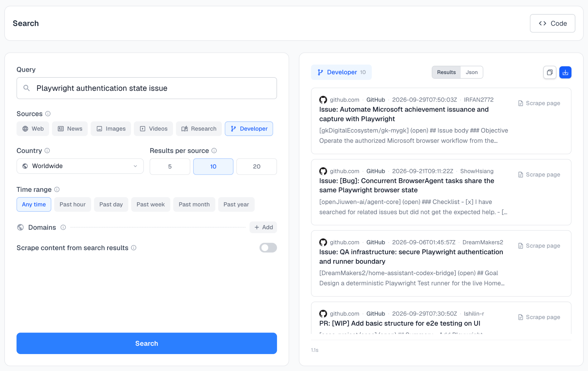Switch to Json view
The height and width of the screenshot is (371, 588).
tap(472, 72)
